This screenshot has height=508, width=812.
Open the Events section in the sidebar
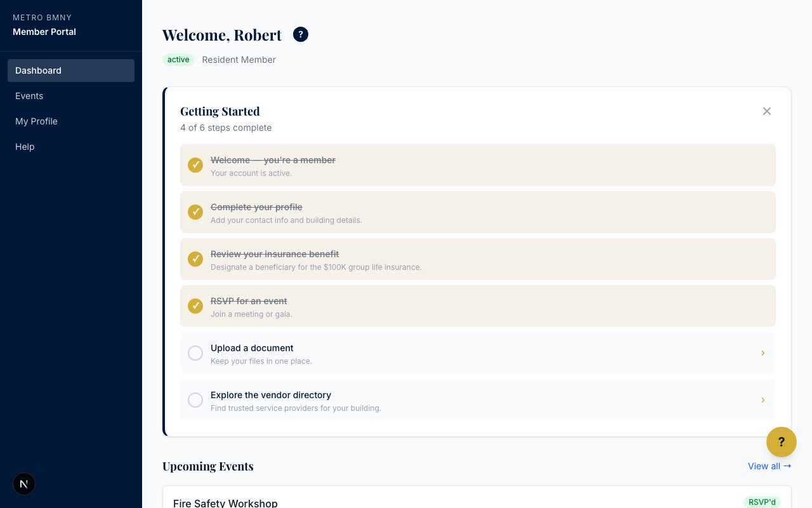point(29,96)
